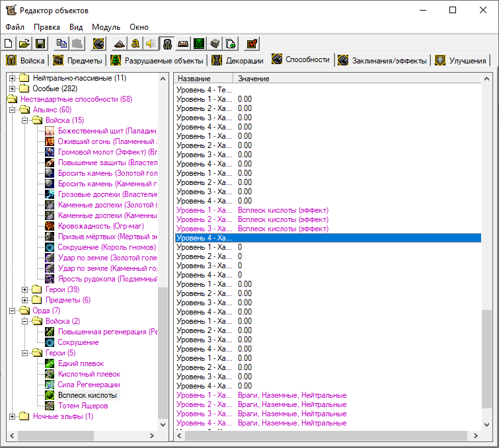The image size is (499, 448).
Task: Open the Модуль menu
Action: [106, 27]
